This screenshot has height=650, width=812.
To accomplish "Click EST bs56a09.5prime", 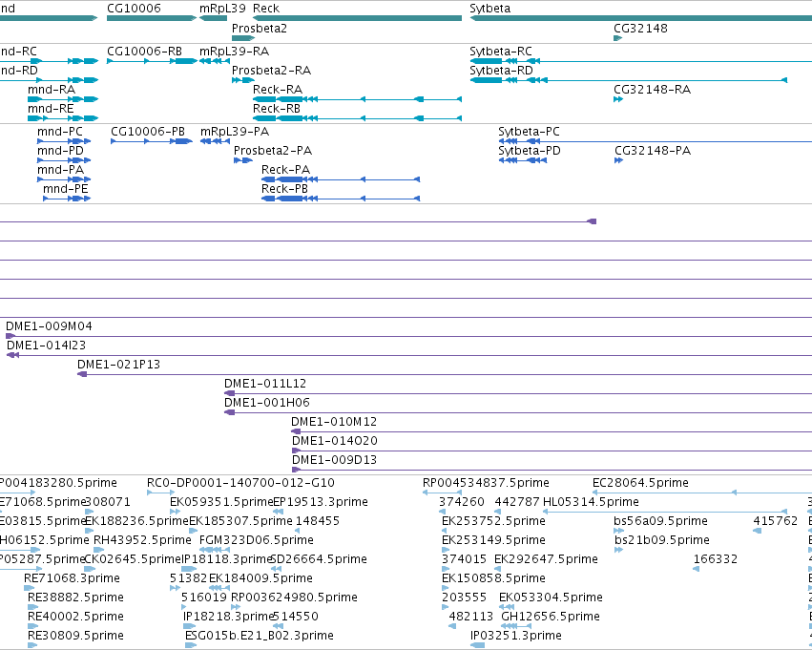I will 661,520.
